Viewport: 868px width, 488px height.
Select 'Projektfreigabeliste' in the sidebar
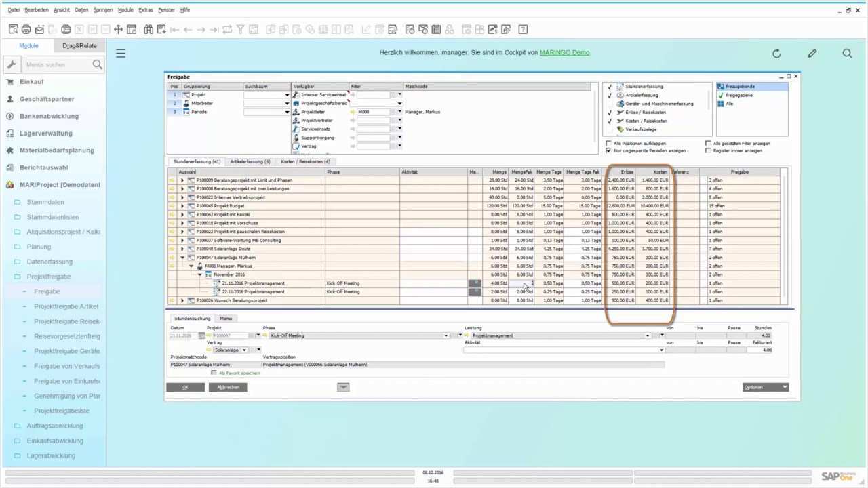(x=62, y=411)
